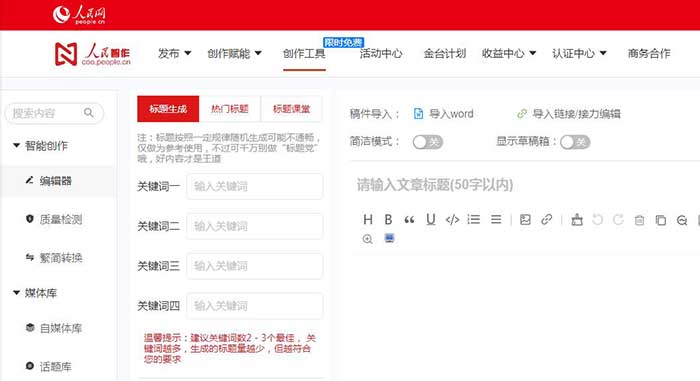Open 金台计划 nav item
The image size is (700, 381).
445,54
